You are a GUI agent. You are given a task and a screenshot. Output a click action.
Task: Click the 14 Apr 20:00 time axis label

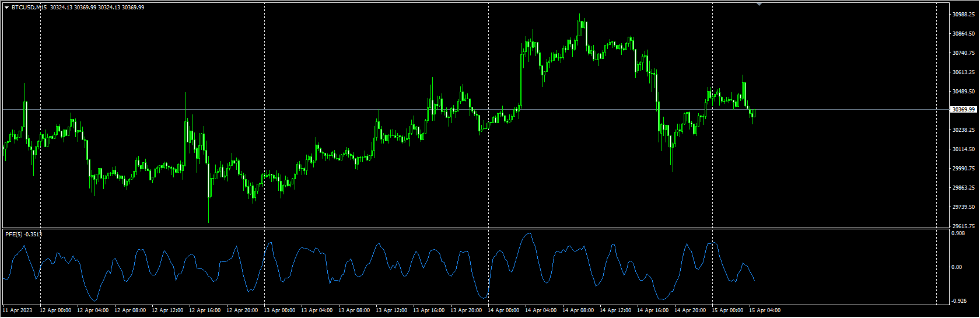(690, 310)
